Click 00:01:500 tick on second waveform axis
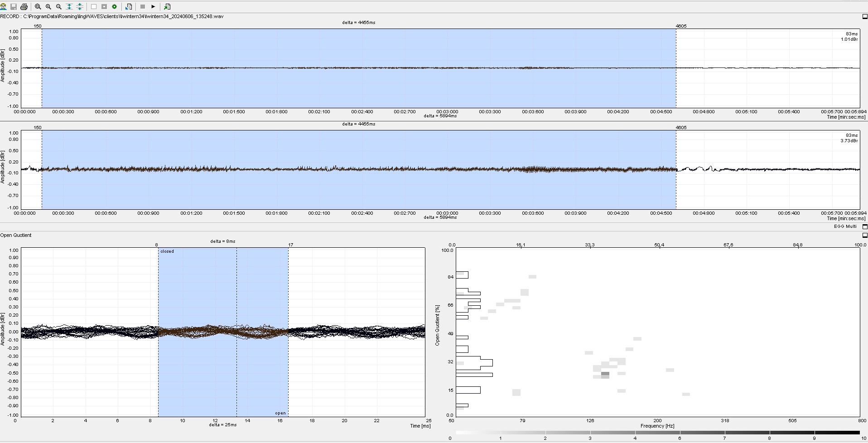Screen dimensions: 868x443 pyautogui.click(x=234, y=213)
